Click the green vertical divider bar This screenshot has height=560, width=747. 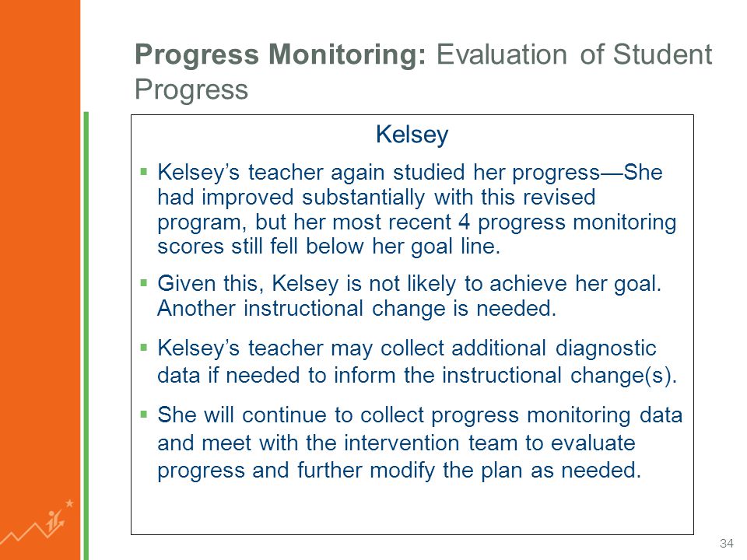86,336
